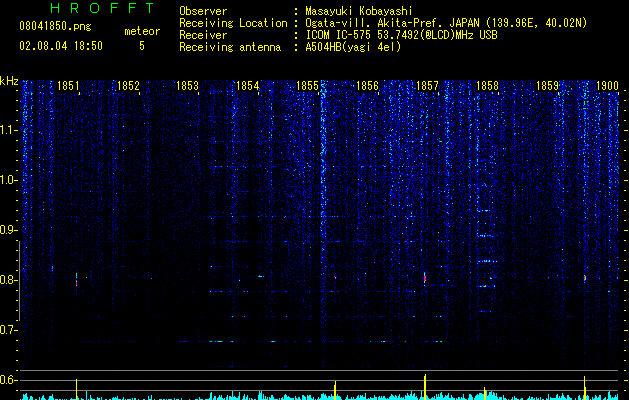Click the 0.7 frequency axis label
Image resolution: width=629 pixels, height=400 pixels.
(8, 330)
